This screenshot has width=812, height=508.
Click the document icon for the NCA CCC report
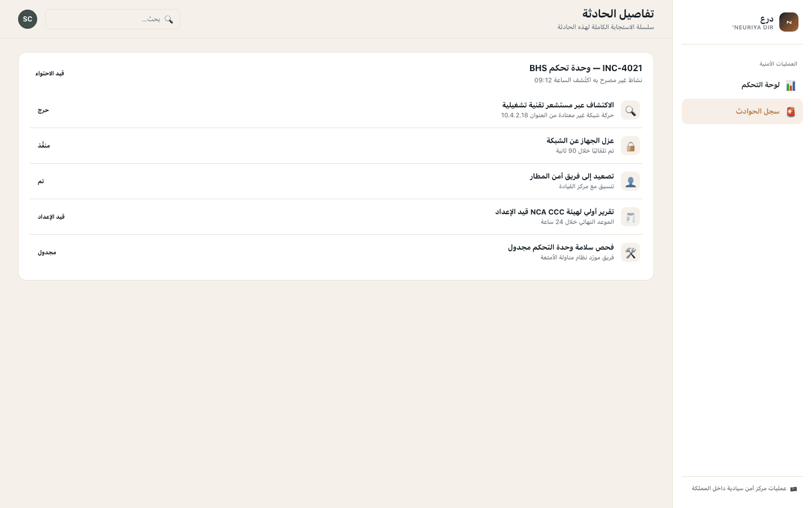point(630,217)
